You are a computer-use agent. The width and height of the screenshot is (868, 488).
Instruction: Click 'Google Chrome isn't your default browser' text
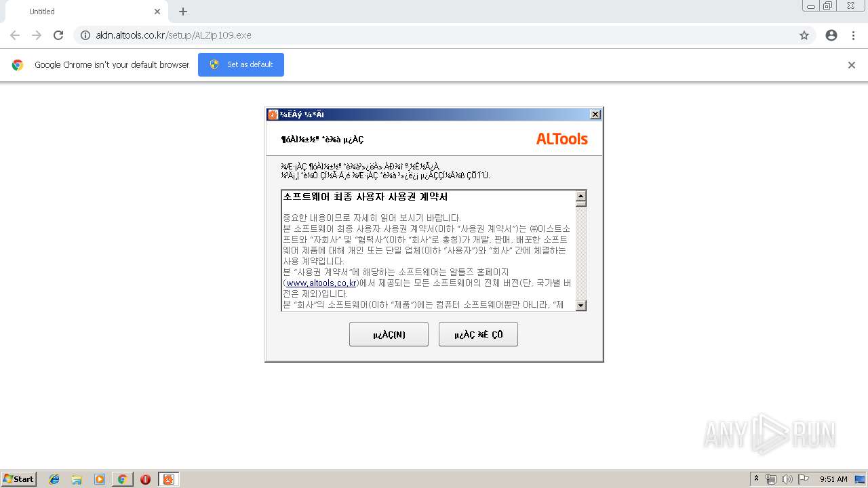(112, 65)
